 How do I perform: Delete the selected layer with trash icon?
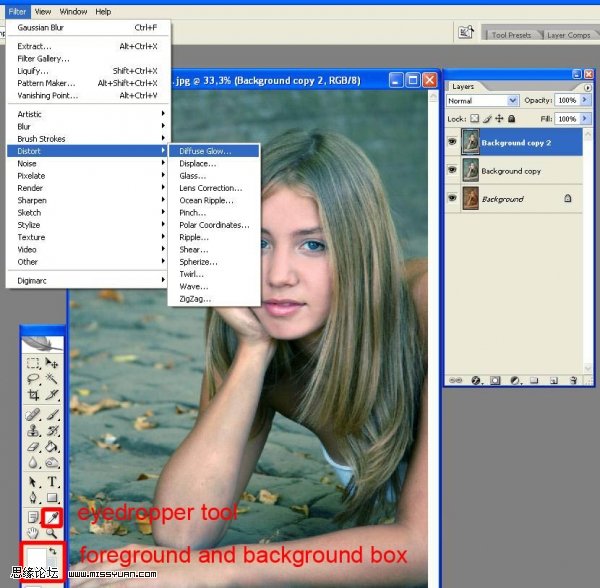click(x=573, y=380)
